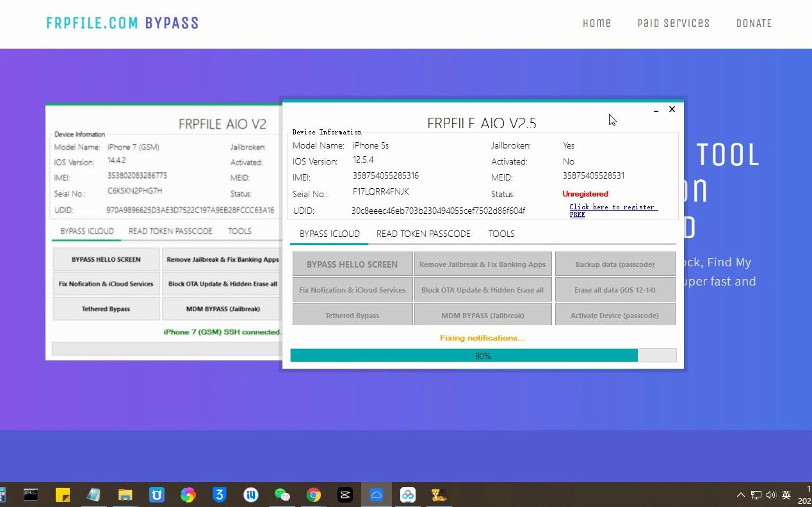Select Home in the navigation bar
Screen dimensions: 812x507
(x=597, y=23)
